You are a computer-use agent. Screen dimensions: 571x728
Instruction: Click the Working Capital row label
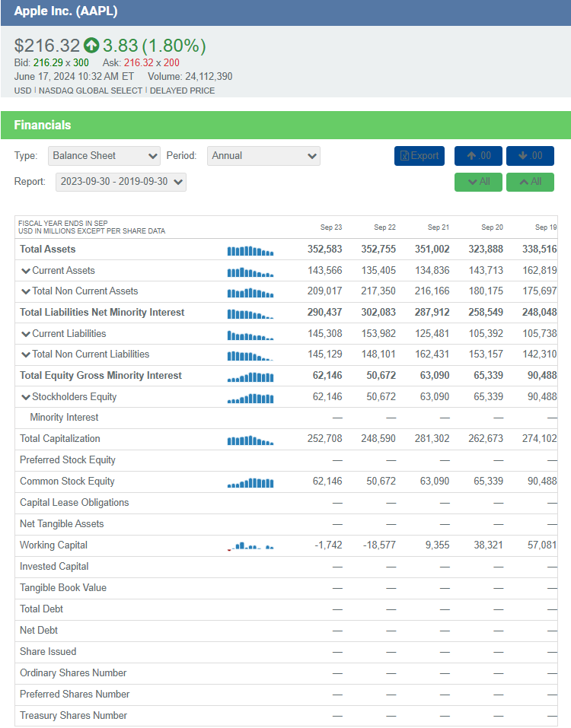tap(53, 545)
